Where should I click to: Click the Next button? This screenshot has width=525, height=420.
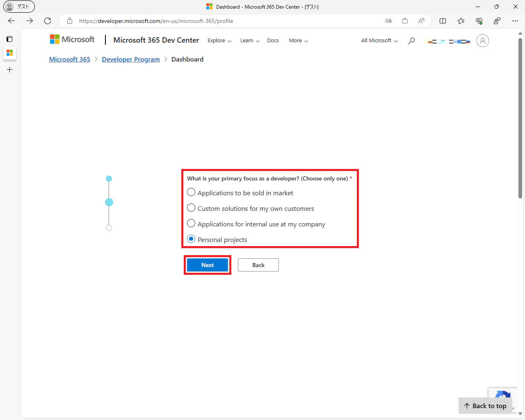pos(208,265)
